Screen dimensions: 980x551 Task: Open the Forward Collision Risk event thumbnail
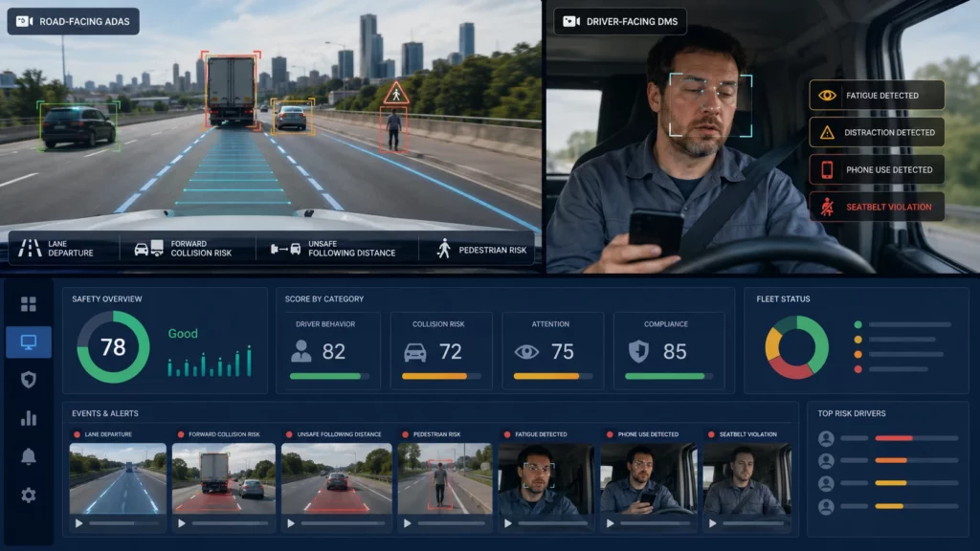(x=223, y=478)
